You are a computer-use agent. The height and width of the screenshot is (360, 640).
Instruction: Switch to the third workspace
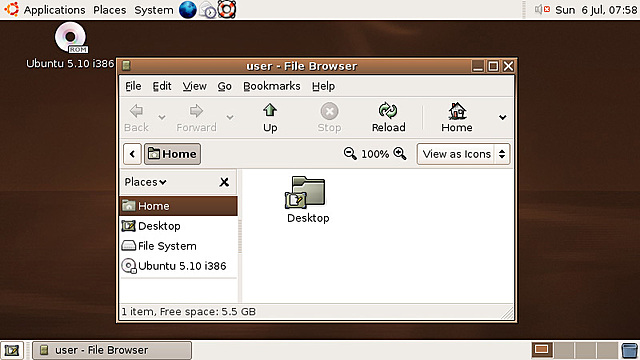tap(585, 350)
